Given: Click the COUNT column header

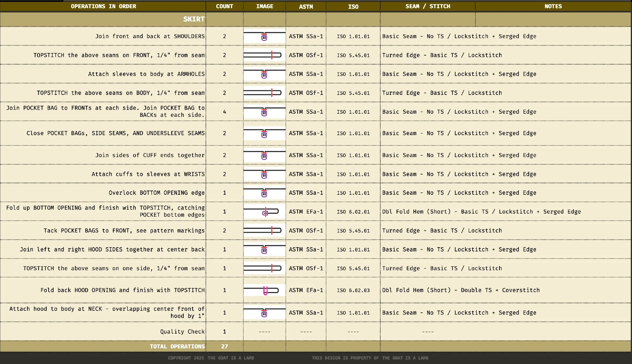Looking at the screenshot, I should pyautogui.click(x=224, y=6).
